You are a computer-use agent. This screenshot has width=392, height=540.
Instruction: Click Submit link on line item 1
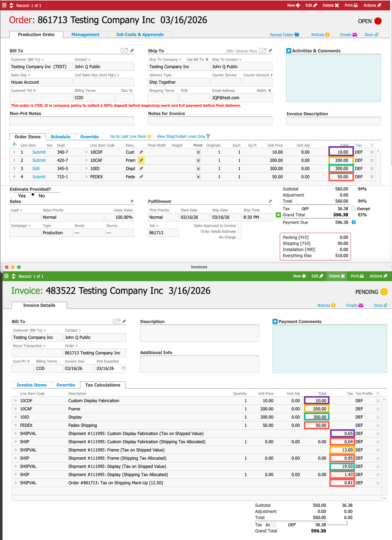[39, 152]
